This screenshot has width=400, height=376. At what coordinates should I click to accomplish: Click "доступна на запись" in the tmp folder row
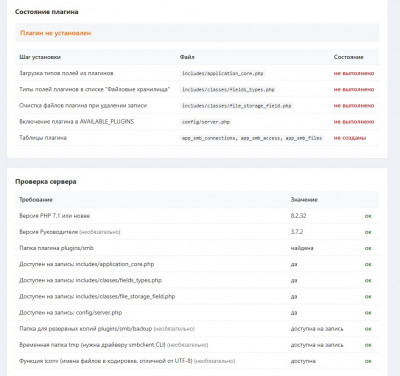[317, 345]
